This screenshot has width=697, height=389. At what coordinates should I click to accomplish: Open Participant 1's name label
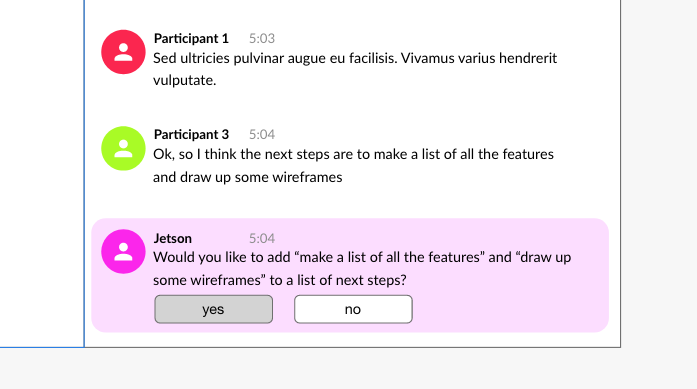[x=191, y=39]
